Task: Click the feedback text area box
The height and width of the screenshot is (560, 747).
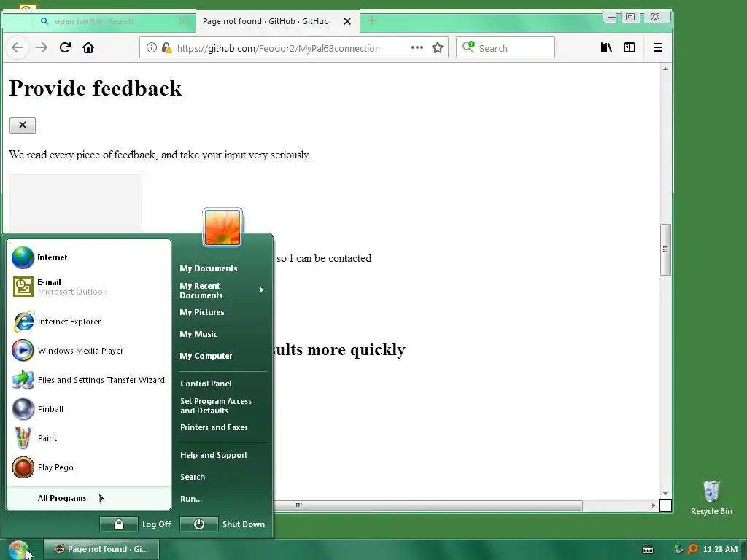Action: tap(75, 203)
